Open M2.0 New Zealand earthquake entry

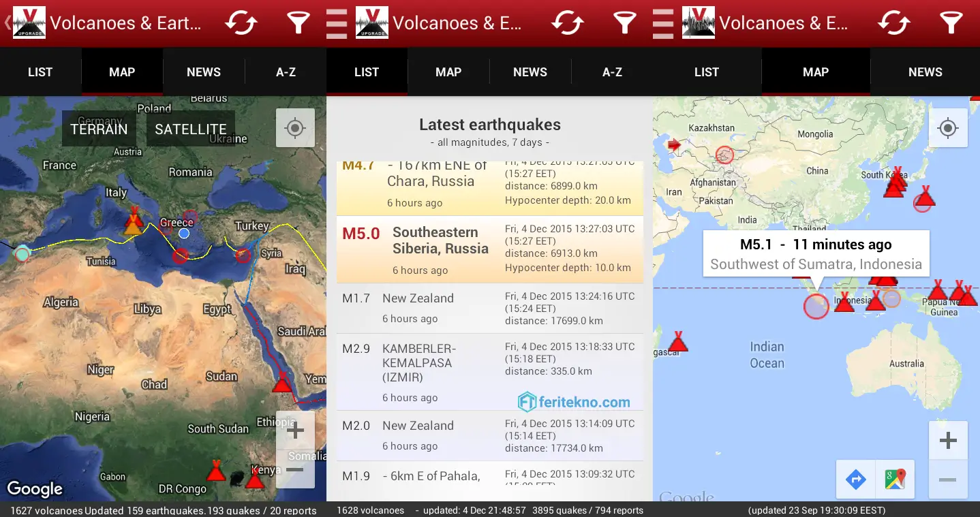(x=490, y=435)
